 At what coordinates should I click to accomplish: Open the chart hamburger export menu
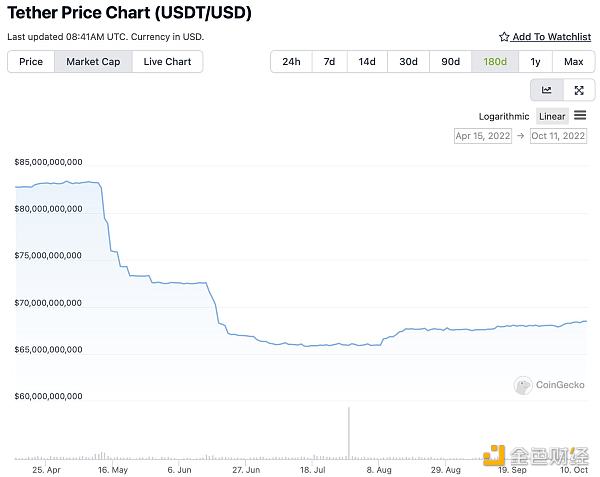[580, 116]
